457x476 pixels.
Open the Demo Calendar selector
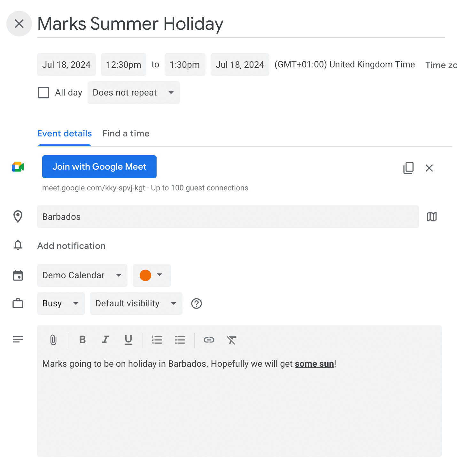[82, 275]
